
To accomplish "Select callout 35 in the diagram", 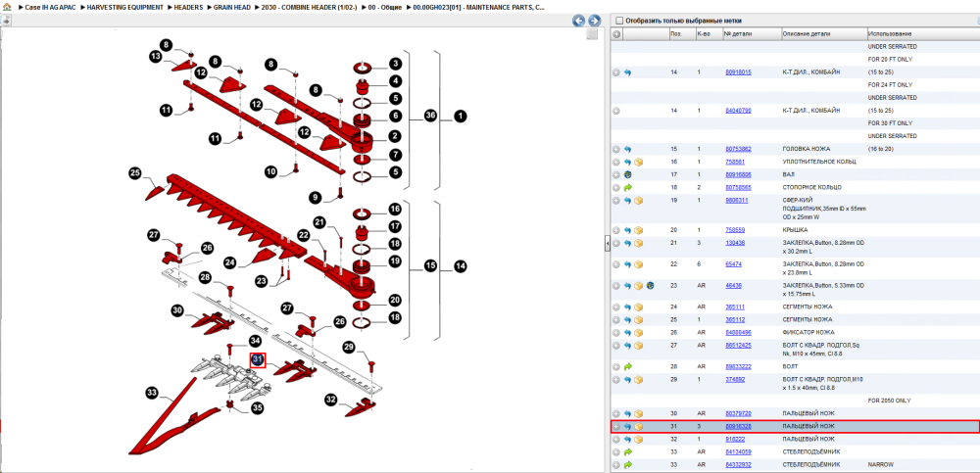I will (x=258, y=408).
